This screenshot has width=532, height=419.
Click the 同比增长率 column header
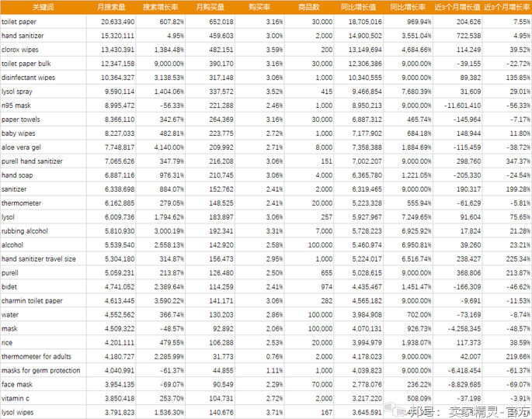coord(408,7)
